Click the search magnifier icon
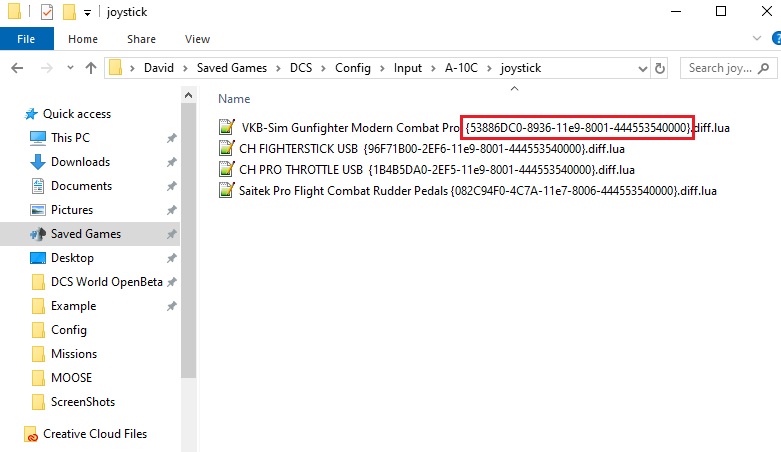Image resolution: width=781 pixels, height=452 pixels. coord(764,68)
